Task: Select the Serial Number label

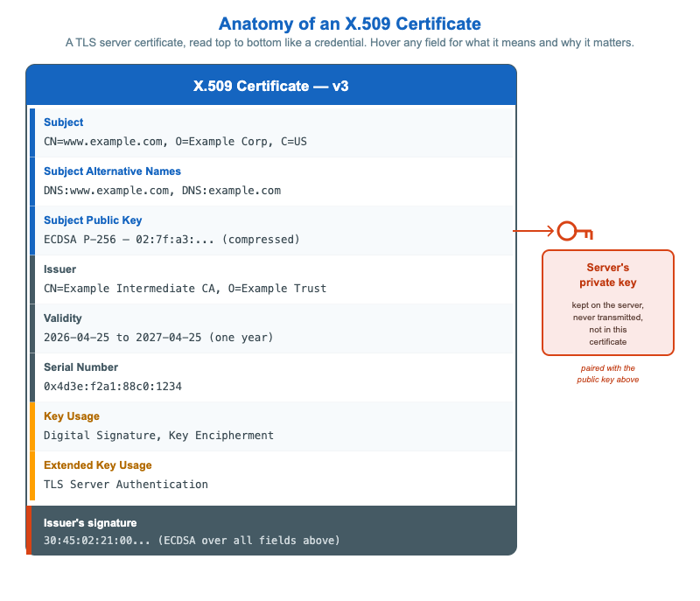Action: click(x=80, y=367)
